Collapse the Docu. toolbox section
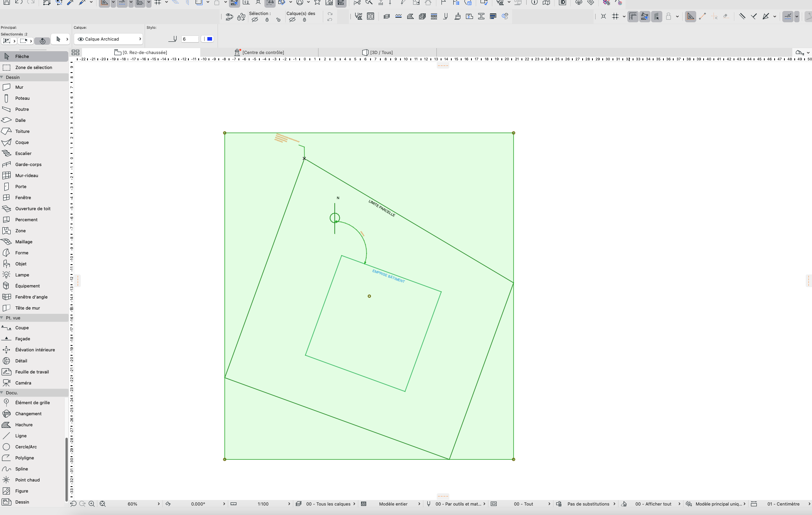This screenshot has height=515, width=812. [2, 393]
